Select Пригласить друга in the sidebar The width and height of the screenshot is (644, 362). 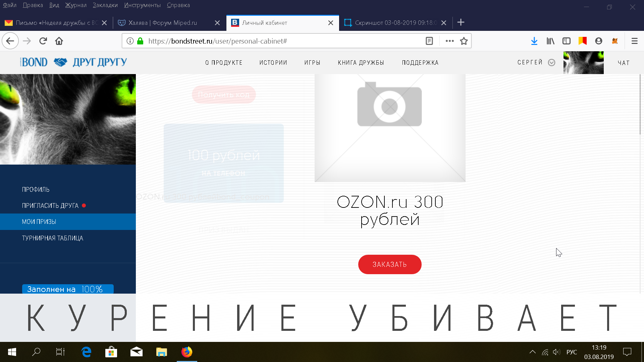click(50, 205)
